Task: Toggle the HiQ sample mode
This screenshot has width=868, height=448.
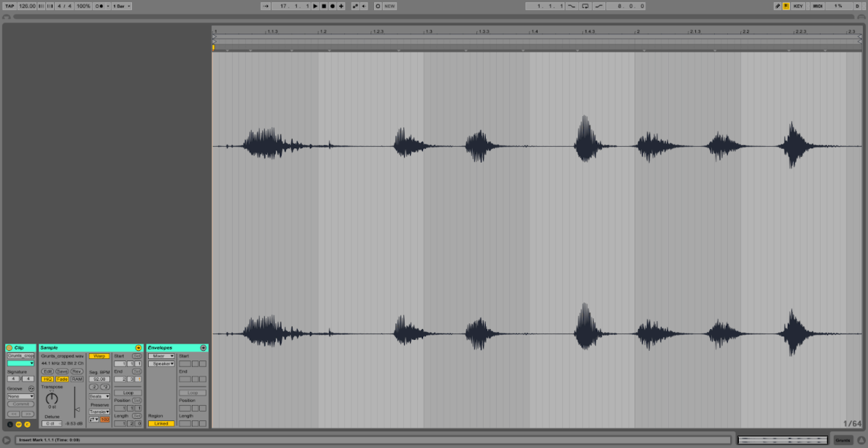Action: click(47, 379)
